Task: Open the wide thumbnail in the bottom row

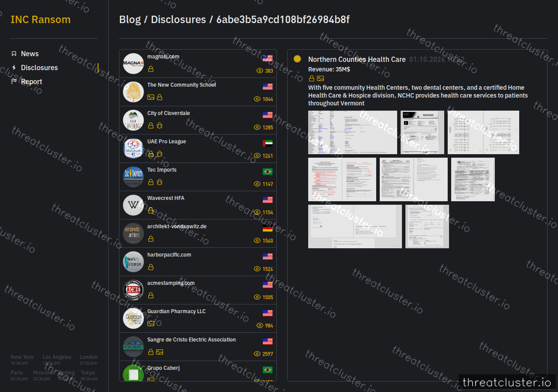Action: [355, 226]
